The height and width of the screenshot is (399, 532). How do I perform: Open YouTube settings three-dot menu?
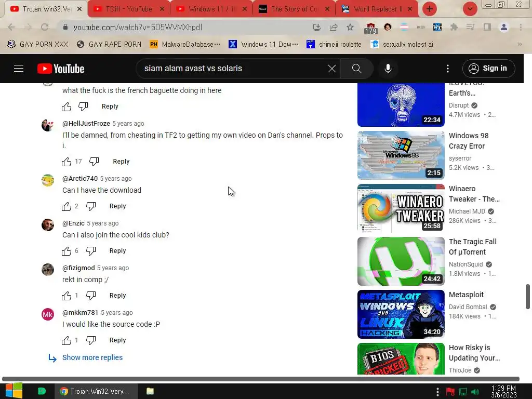tap(448, 69)
